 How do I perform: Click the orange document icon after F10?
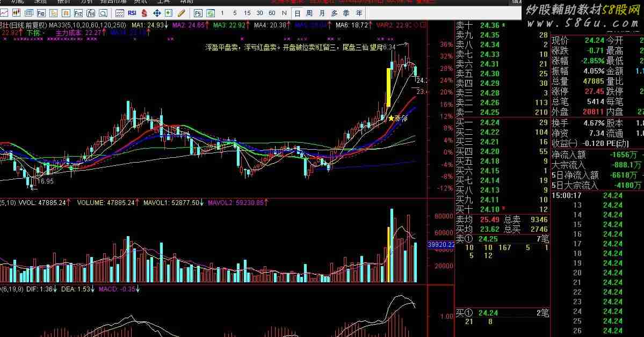click(x=53, y=13)
